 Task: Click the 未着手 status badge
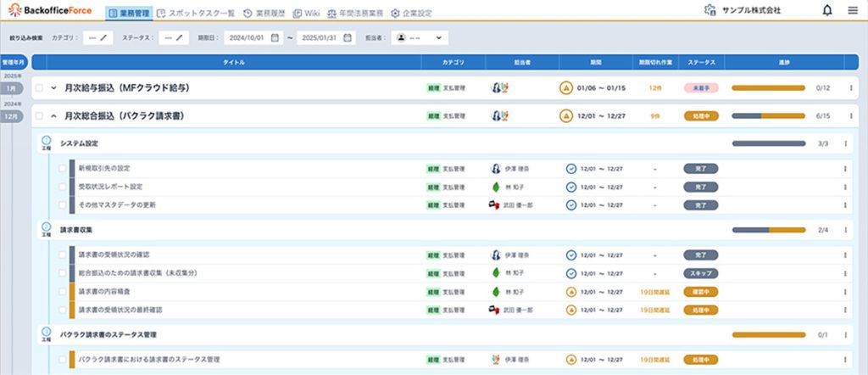[x=701, y=87]
